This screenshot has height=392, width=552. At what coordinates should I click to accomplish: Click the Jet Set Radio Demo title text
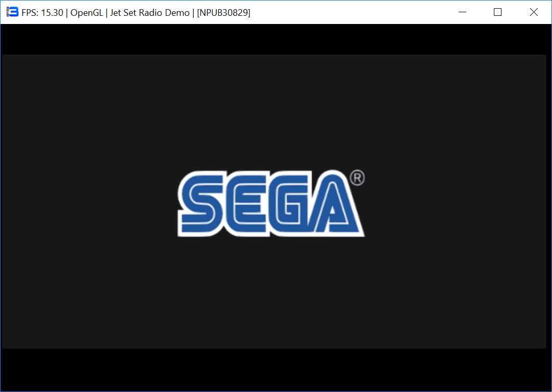(x=150, y=13)
